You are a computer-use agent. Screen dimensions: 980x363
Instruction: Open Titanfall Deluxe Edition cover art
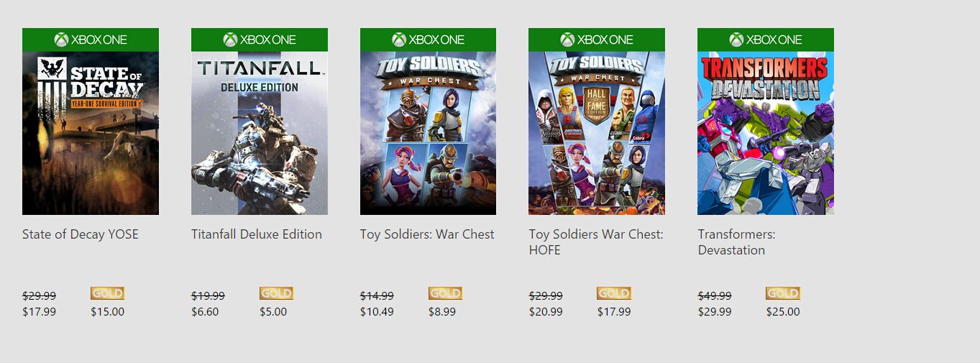coord(260,133)
